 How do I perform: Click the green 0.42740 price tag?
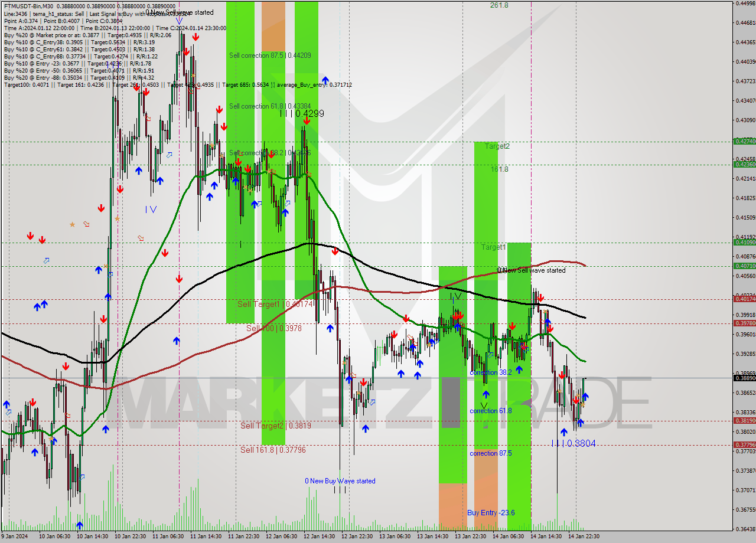(744, 141)
